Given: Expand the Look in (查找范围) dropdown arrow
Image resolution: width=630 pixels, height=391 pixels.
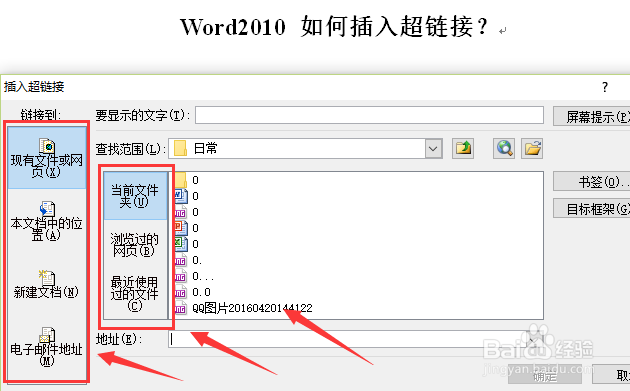Looking at the screenshot, I should (x=433, y=148).
